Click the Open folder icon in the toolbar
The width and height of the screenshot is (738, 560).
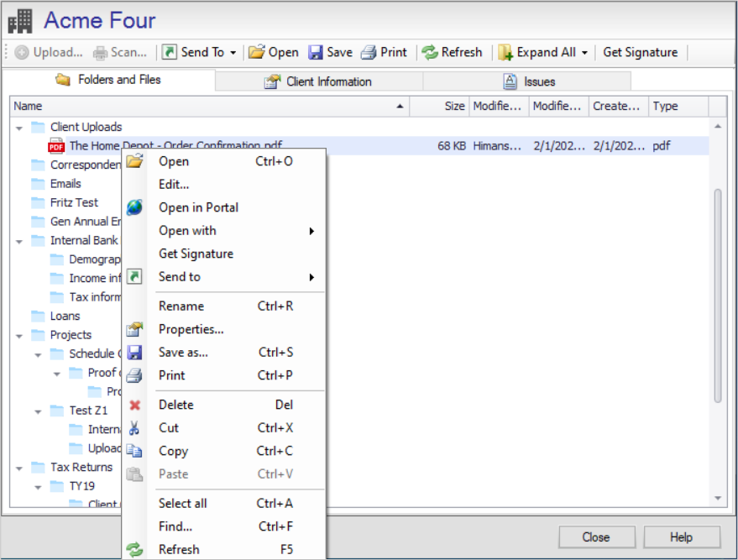[x=255, y=52]
